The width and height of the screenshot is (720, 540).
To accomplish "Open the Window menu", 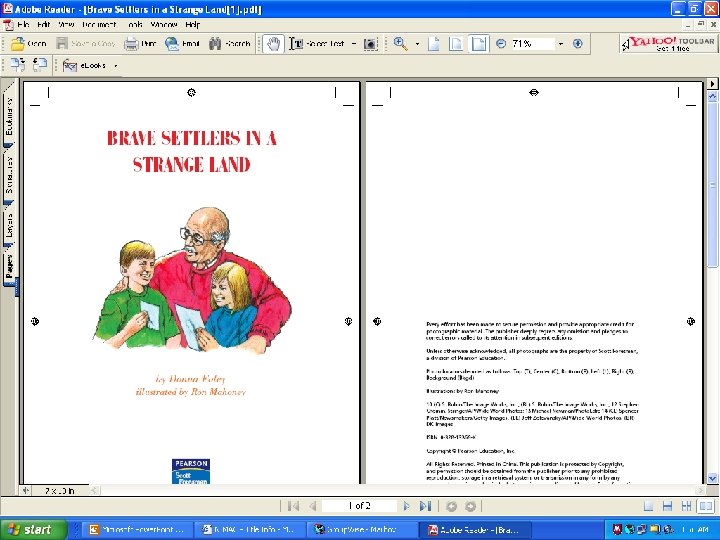I will (x=163, y=24).
